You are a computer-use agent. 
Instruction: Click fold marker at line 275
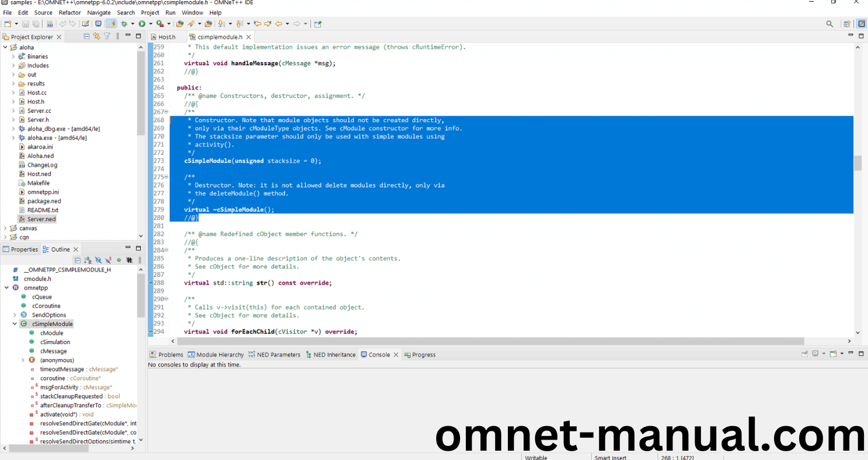166,177
